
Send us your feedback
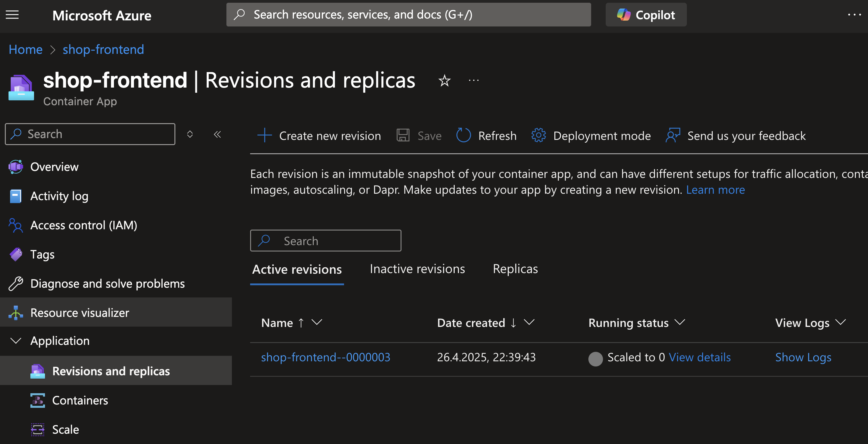(x=735, y=136)
